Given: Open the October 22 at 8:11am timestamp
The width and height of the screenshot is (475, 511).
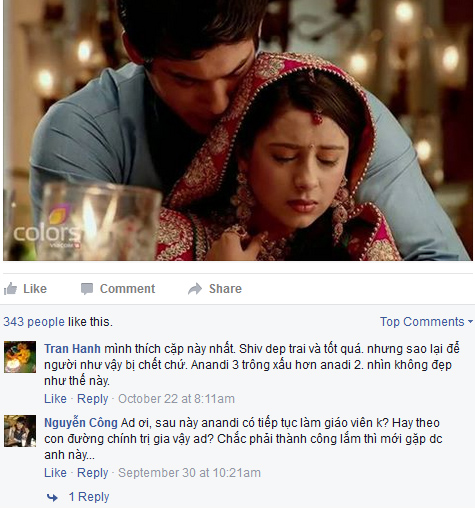Looking at the screenshot, I should pyautogui.click(x=176, y=399).
